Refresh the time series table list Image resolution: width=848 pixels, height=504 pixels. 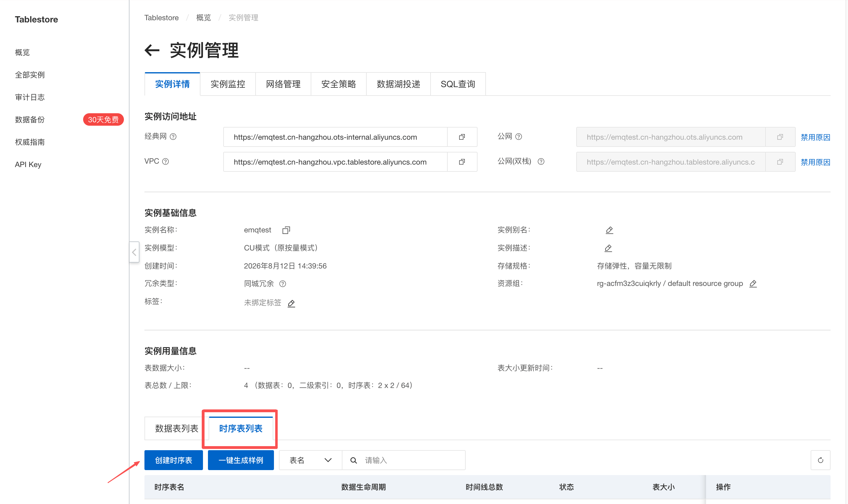pyautogui.click(x=820, y=460)
